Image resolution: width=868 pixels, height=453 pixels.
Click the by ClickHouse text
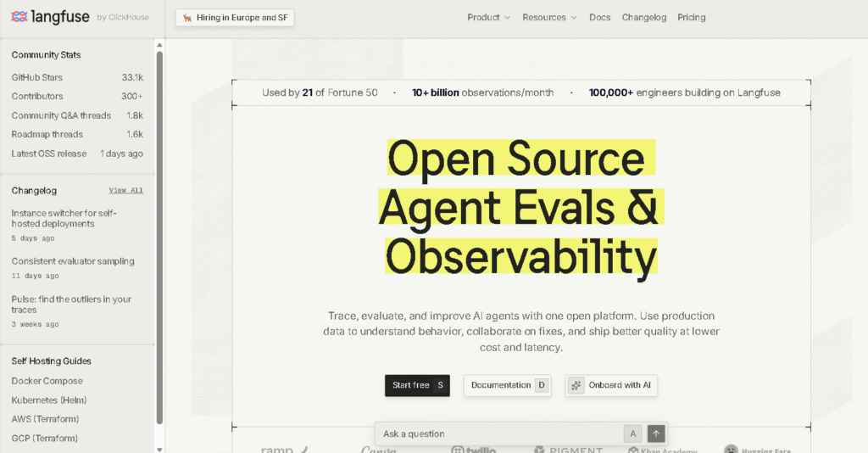click(123, 17)
